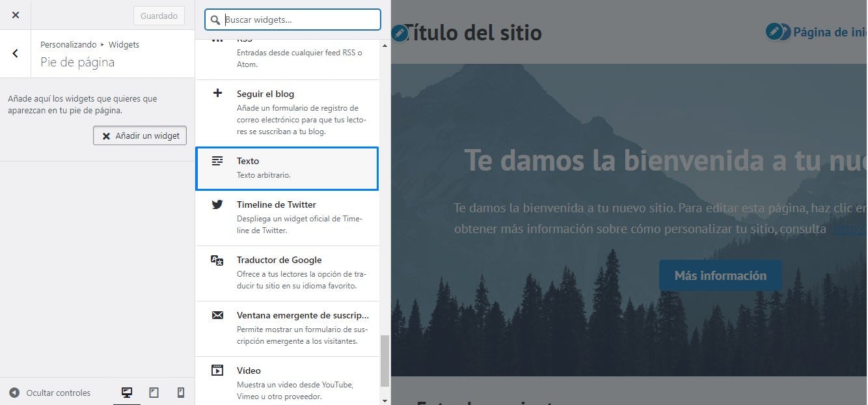Click the pencil edit icon beside Página de inicio
Screen dimensions: 868x405
pyautogui.click(x=774, y=31)
